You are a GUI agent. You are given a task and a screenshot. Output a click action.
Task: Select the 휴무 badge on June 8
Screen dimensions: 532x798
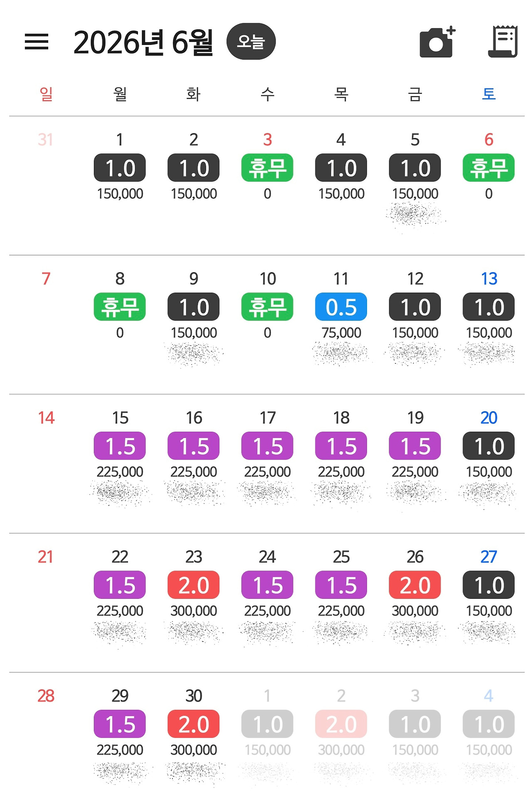pos(120,307)
